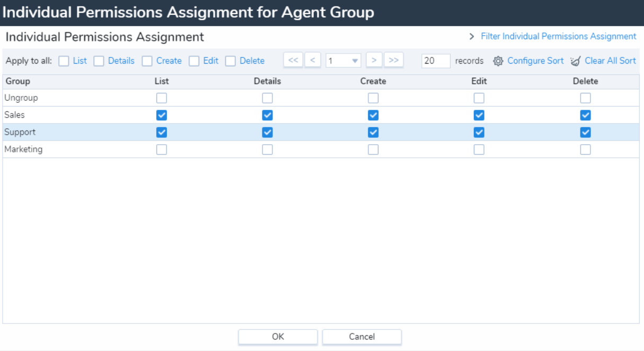Viewport: 644px width, 351px height.
Task: Uncheck Delete permission for Support
Action: pyautogui.click(x=585, y=132)
